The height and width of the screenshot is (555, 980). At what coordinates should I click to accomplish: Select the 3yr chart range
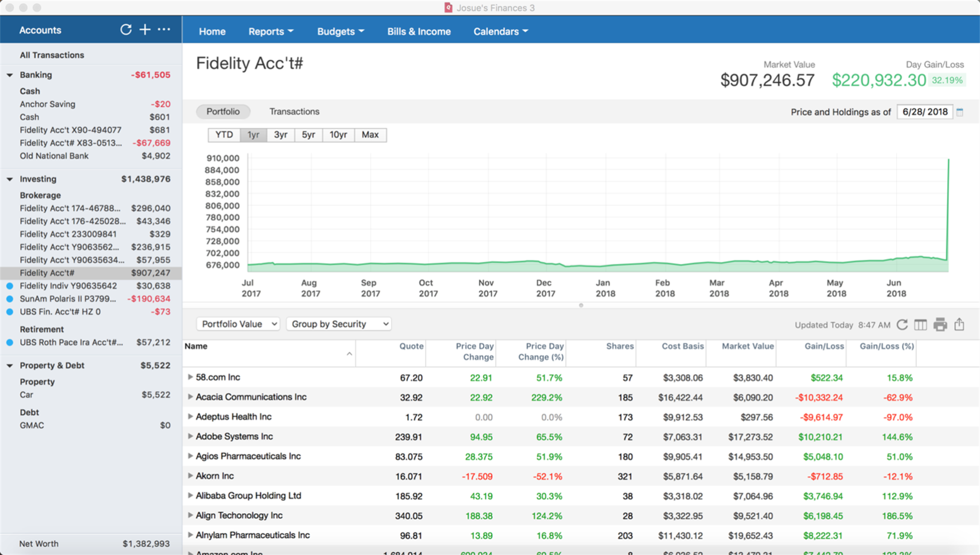tap(281, 135)
